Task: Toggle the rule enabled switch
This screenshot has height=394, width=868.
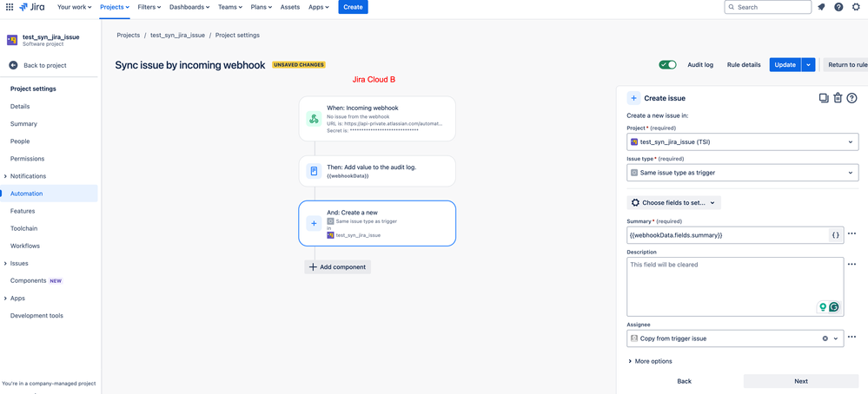Action: [667, 64]
